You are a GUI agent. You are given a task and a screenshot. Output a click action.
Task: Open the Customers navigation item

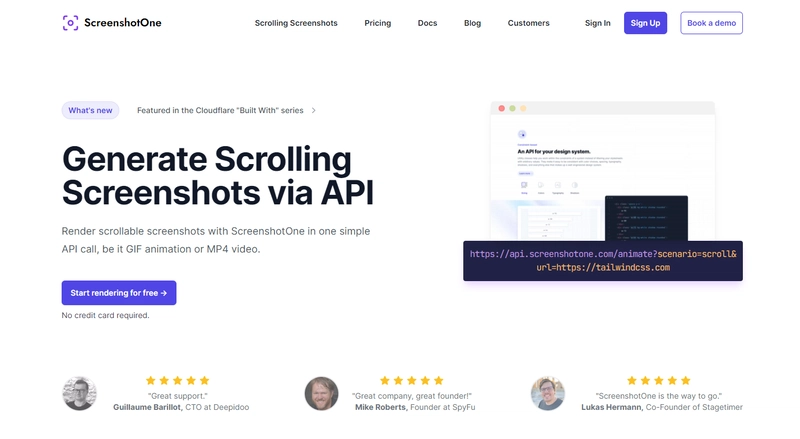[x=529, y=23]
